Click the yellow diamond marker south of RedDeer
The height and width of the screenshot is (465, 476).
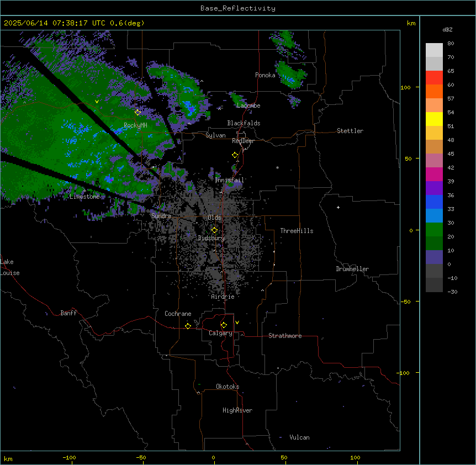235,155
